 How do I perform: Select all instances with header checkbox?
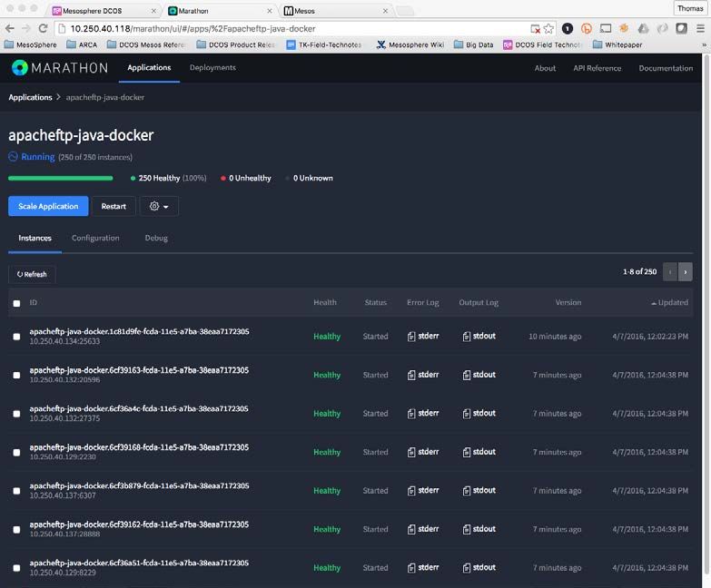tap(16, 303)
